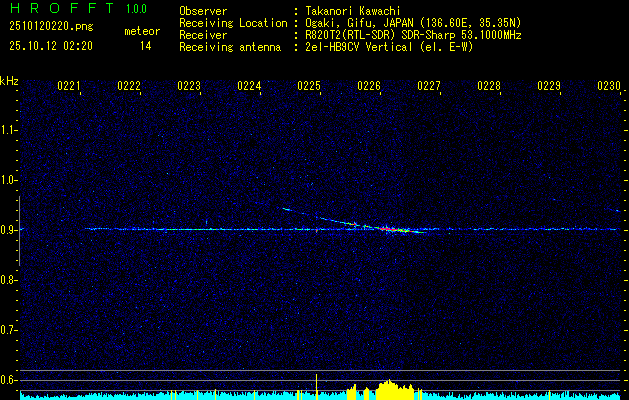This screenshot has width=629, height=400.
Task: Click time marker 0229
Action: pyautogui.click(x=549, y=86)
